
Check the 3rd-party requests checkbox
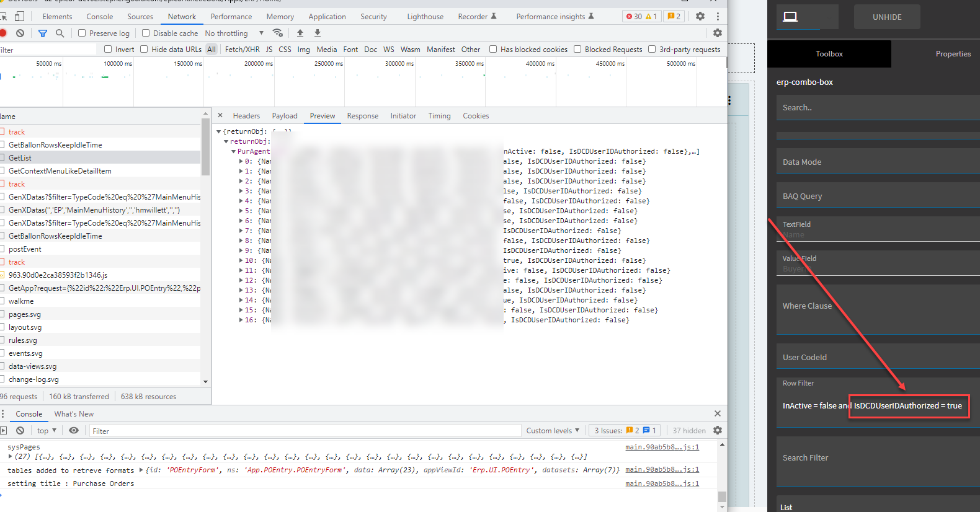pos(652,49)
